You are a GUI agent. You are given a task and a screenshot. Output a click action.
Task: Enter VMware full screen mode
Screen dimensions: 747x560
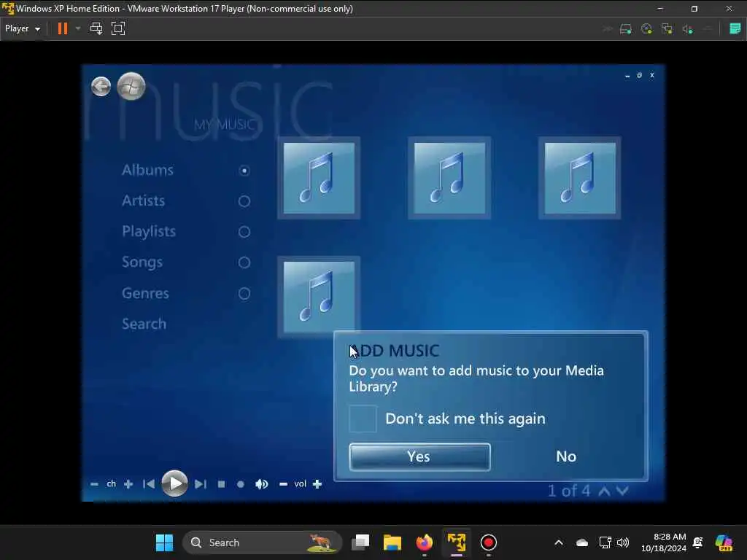(x=118, y=28)
